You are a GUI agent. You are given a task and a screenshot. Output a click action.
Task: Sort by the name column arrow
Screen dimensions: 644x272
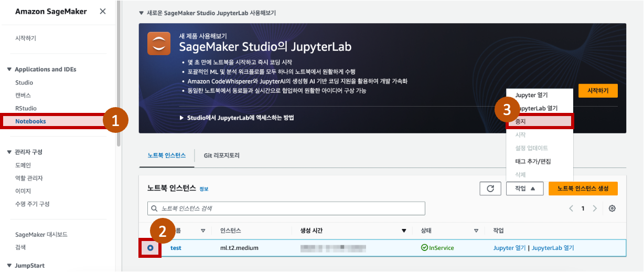click(203, 231)
